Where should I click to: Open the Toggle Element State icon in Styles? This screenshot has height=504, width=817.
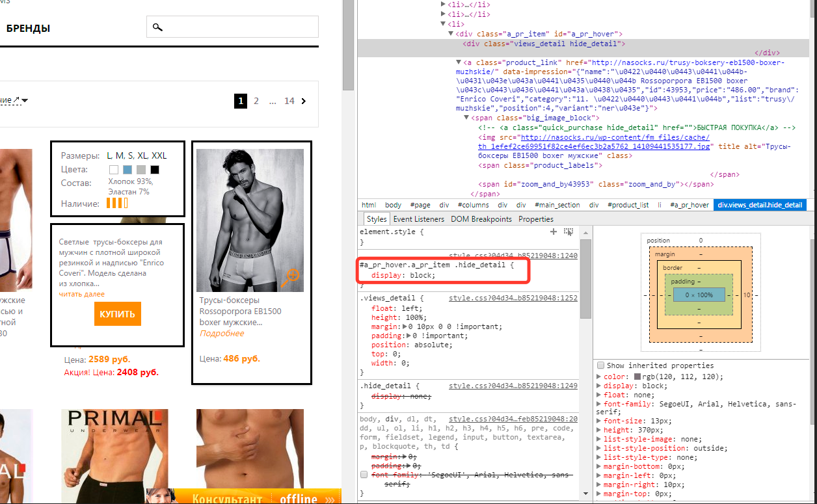pyautogui.click(x=569, y=232)
